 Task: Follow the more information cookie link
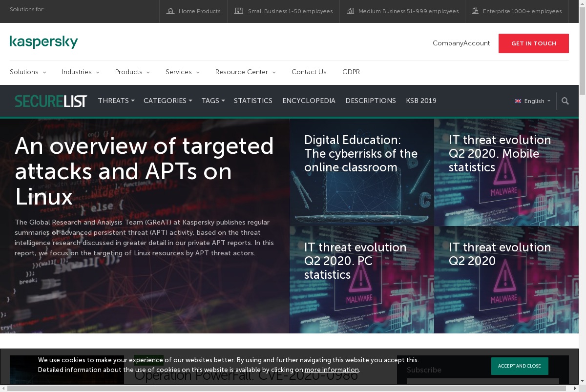click(332, 370)
